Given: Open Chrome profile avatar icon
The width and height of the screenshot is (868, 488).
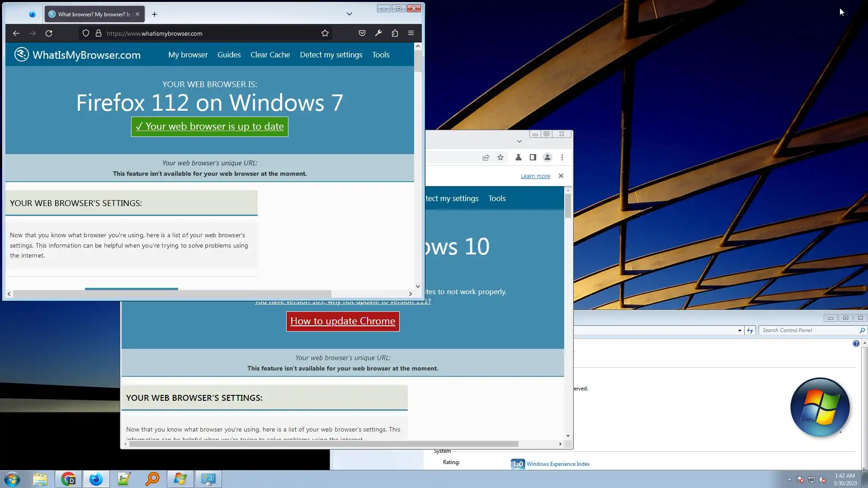Looking at the screenshot, I should (547, 157).
